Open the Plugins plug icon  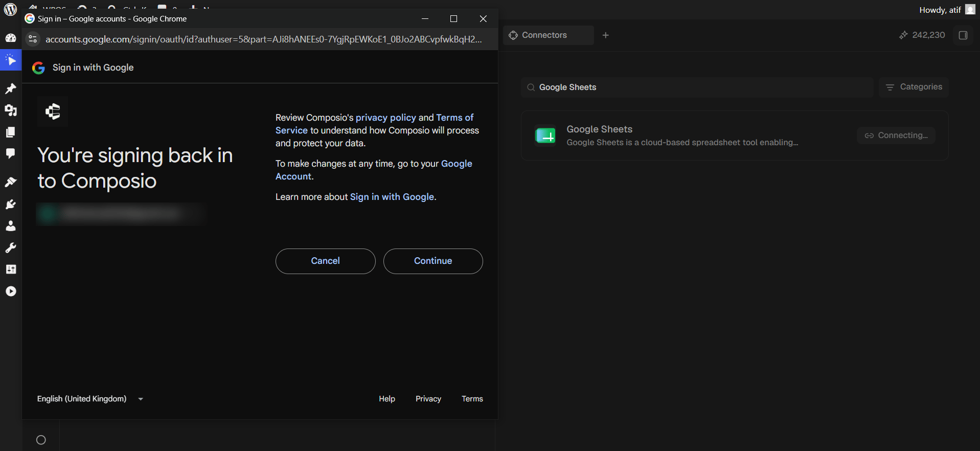tap(11, 205)
